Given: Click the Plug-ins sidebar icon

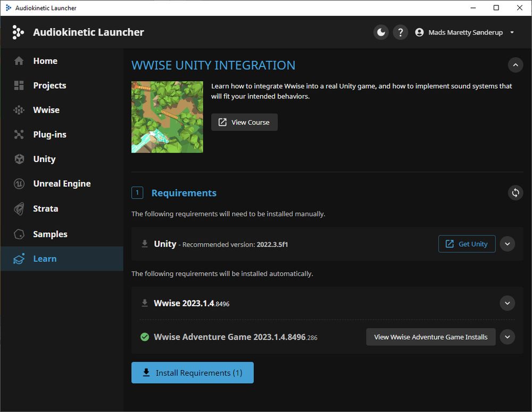Looking at the screenshot, I should (19, 134).
